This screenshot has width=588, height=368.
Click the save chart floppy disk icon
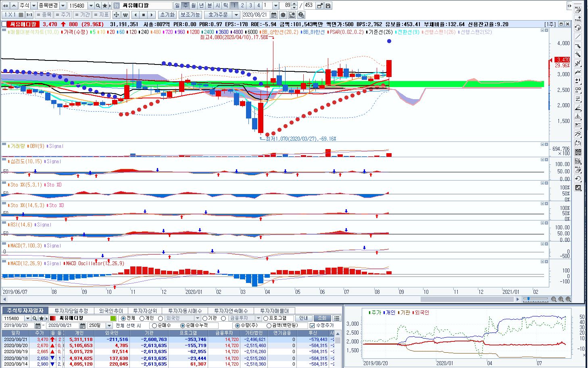[x=328, y=6]
